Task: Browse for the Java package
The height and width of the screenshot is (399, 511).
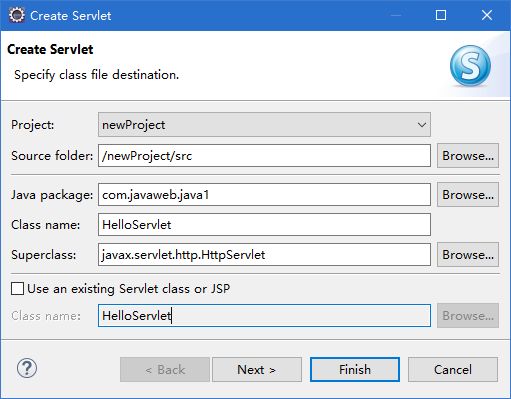Action: tap(468, 195)
